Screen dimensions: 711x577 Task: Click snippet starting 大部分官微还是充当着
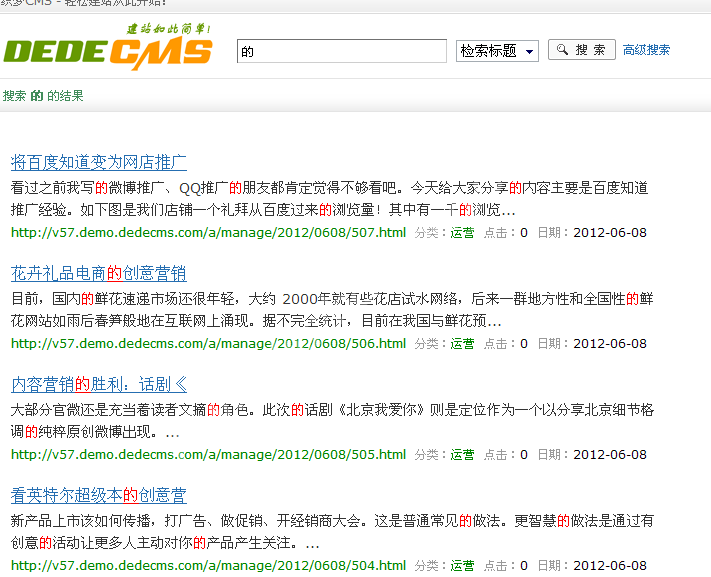click(x=332, y=421)
